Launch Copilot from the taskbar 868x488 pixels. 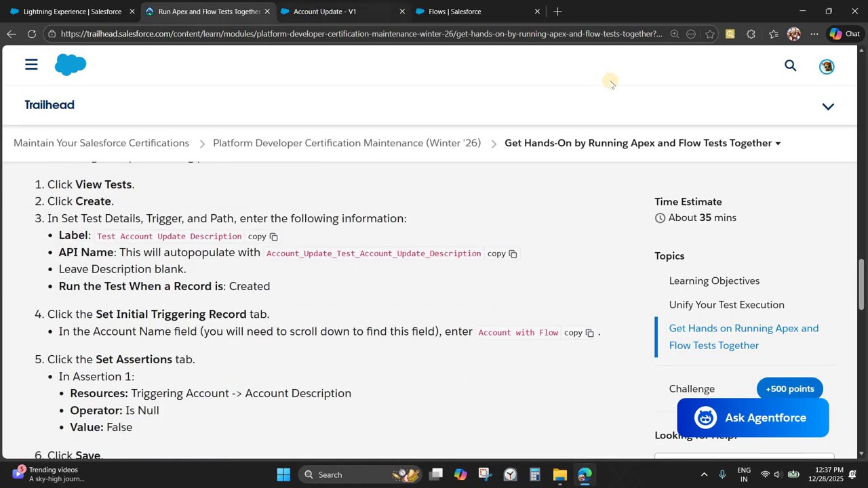[x=460, y=474]
